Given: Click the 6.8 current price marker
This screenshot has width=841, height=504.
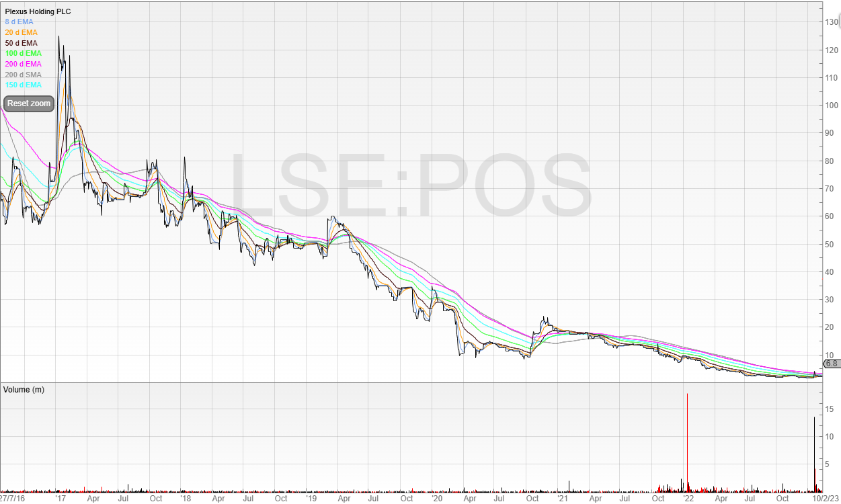Looking at the screenshot, I should coord(832,364).
